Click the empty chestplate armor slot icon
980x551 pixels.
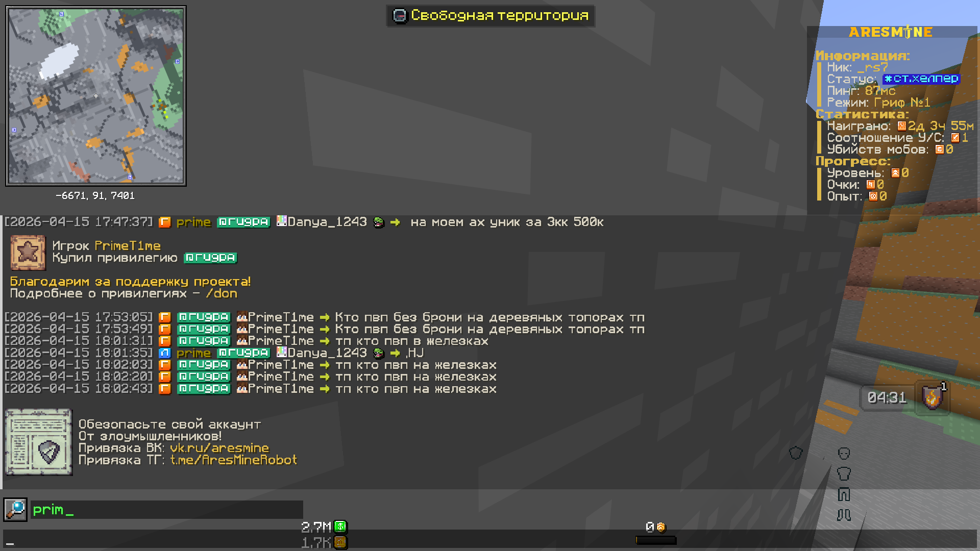click(x=844, y=473)
